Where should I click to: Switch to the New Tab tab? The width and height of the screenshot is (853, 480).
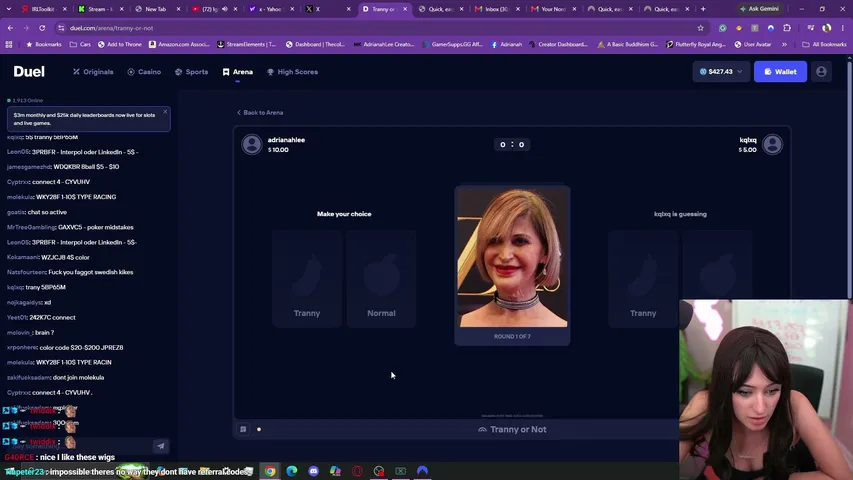coord(156,9)
